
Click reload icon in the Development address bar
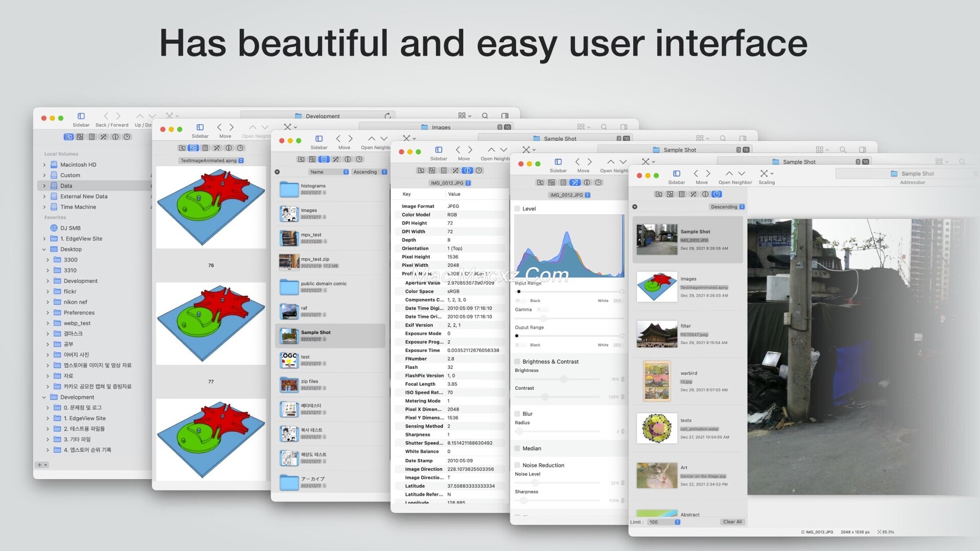[387, 116]
